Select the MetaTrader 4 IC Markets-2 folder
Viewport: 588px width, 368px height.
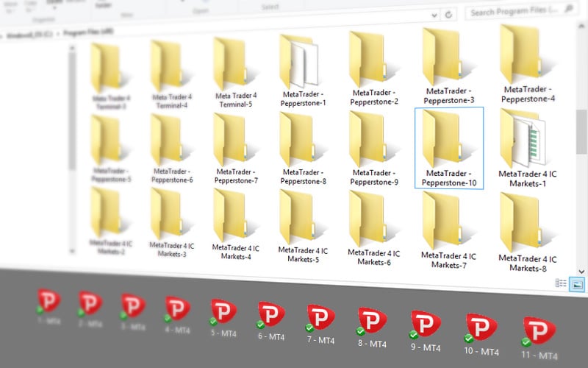[111, 222]
